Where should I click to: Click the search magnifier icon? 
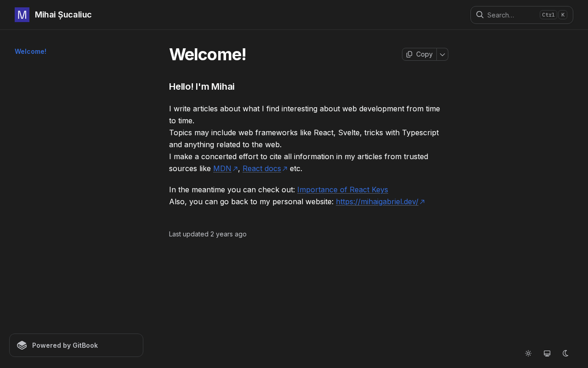(x=480, y=15)
